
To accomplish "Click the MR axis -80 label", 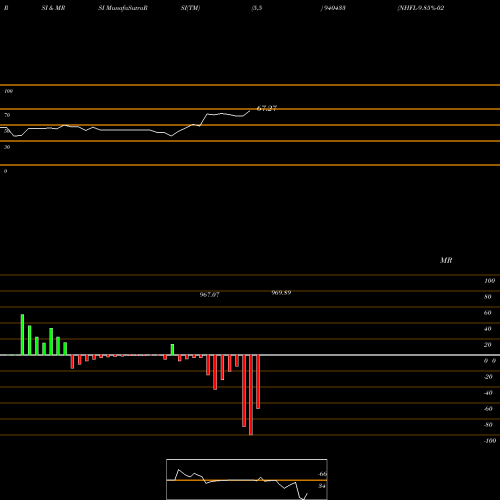I will click(488, 425).
